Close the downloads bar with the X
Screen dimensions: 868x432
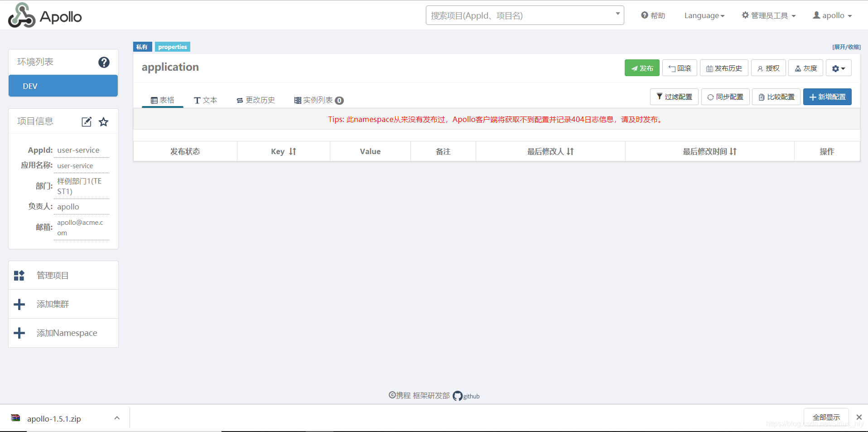[859, 417]
